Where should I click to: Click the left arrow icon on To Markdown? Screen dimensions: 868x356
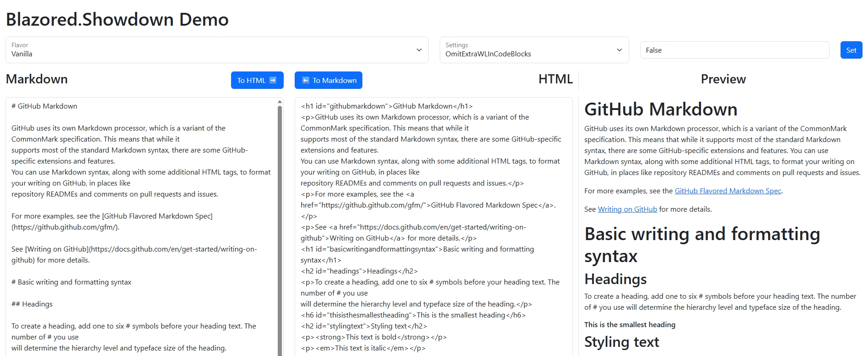(306, 80)
